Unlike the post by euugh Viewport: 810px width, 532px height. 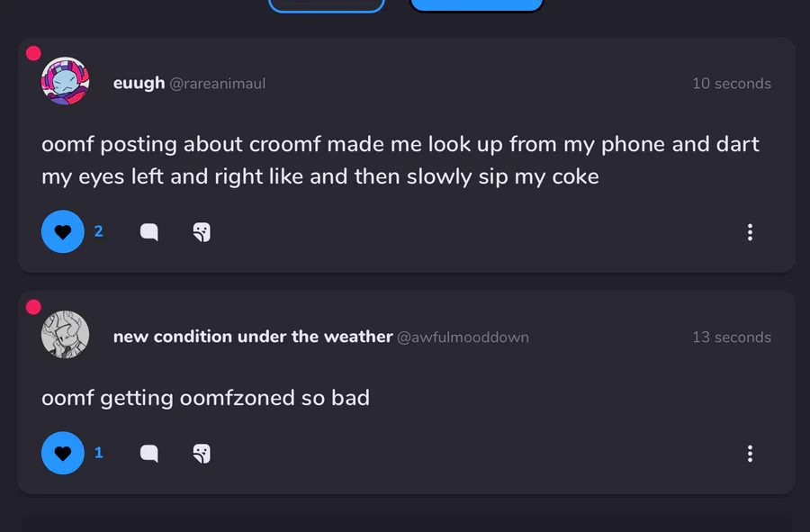pos(63,232)
